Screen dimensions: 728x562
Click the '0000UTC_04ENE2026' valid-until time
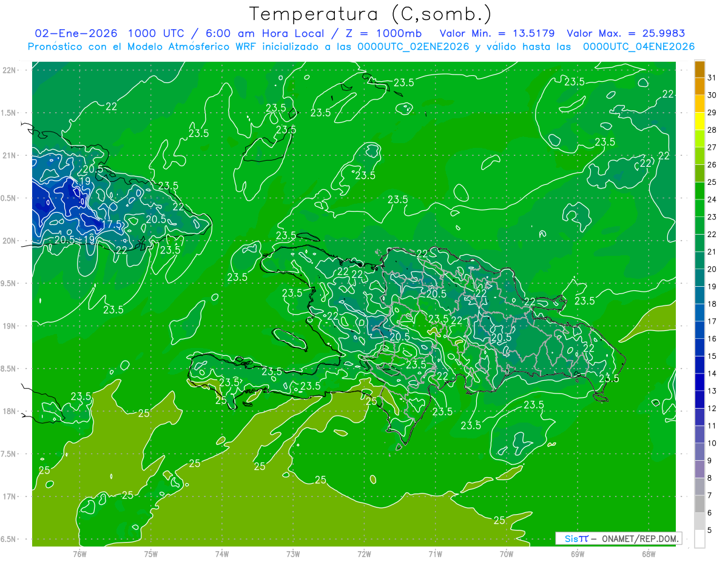[639, 47]
